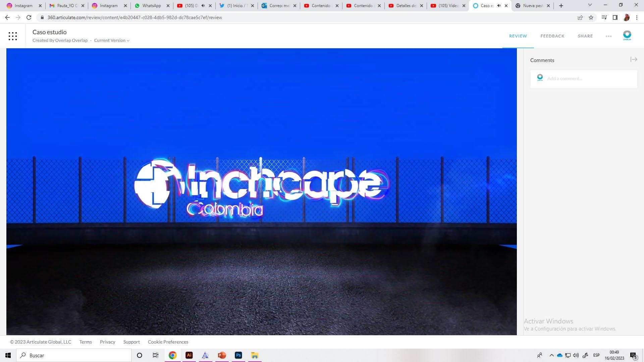Mute the Caso estudio tab audio icon
This screenshot has height=362, width=644.
tap(499, 6)
